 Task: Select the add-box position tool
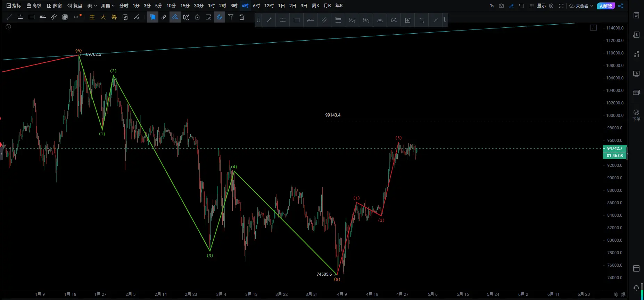coord(408,20)
